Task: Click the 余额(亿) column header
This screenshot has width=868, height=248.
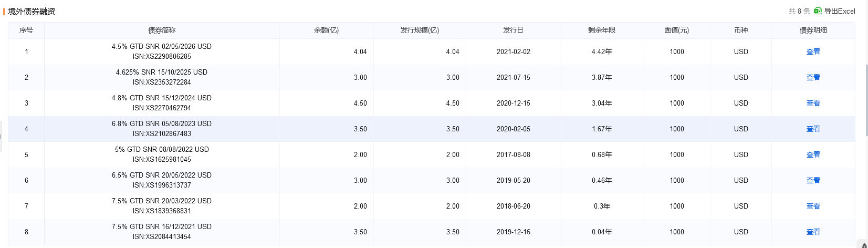Action: click(x=326, y=30)
